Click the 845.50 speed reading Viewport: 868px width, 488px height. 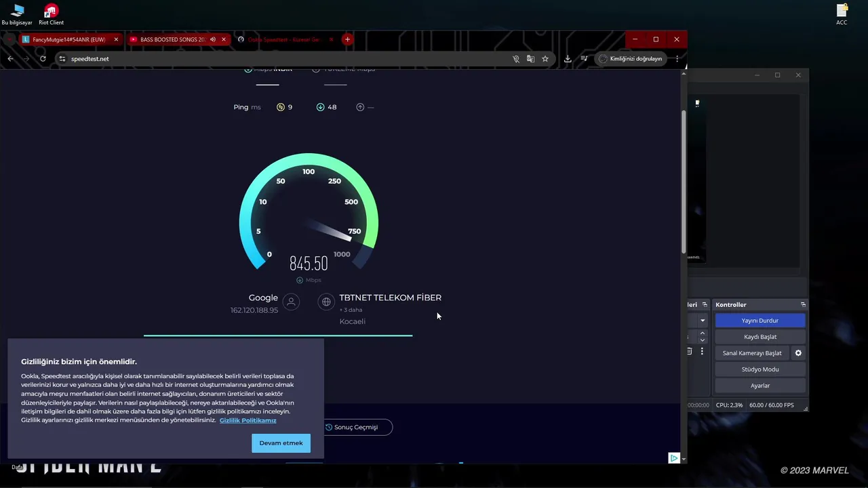coord(309,263)
